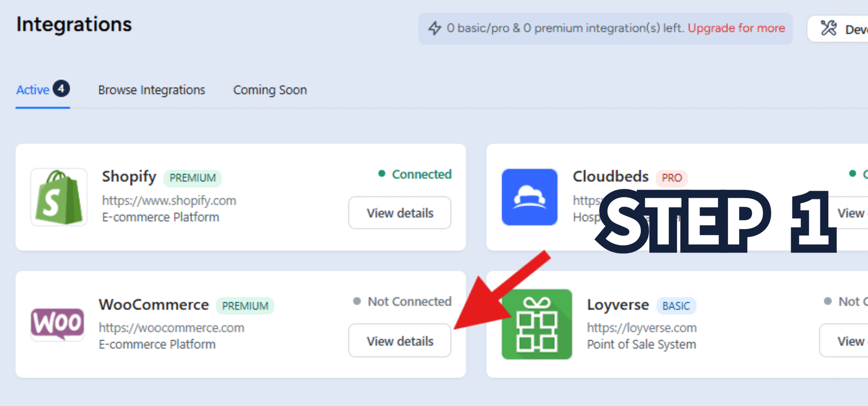Click the Shopify shopping bag logo

[59, 197]
